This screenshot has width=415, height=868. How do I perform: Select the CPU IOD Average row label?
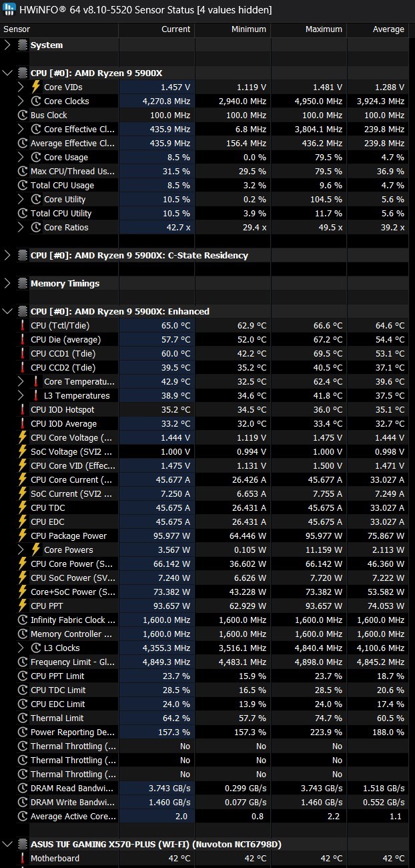click(x=63, y=424)
